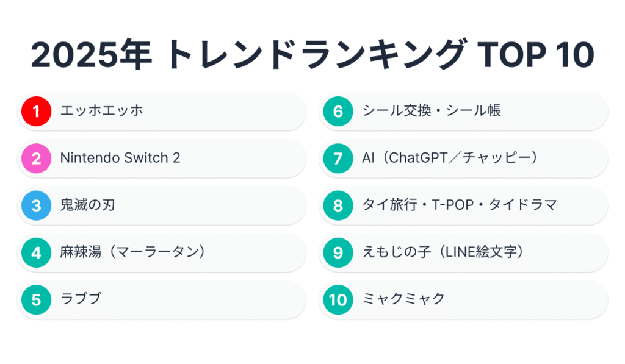Select the 鬼滅の刃 ranking entry
Image resolution: width=625 pixels, height=364 pixels.
tap(87, 205)
